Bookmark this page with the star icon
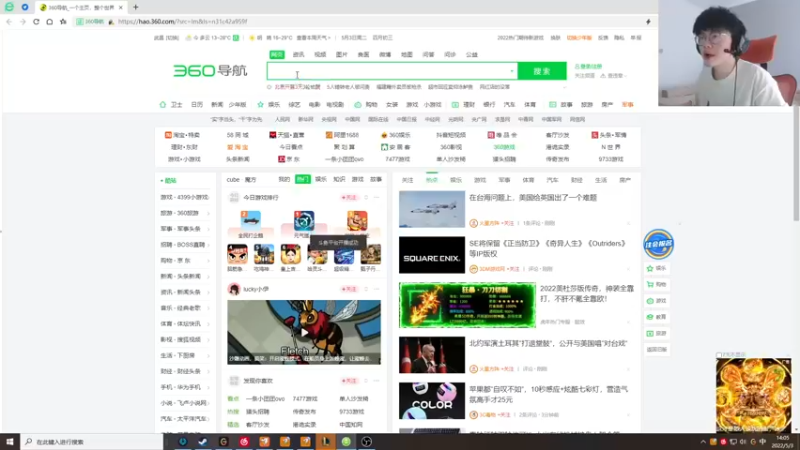The image size is (800, 450). tap(63, 22)
